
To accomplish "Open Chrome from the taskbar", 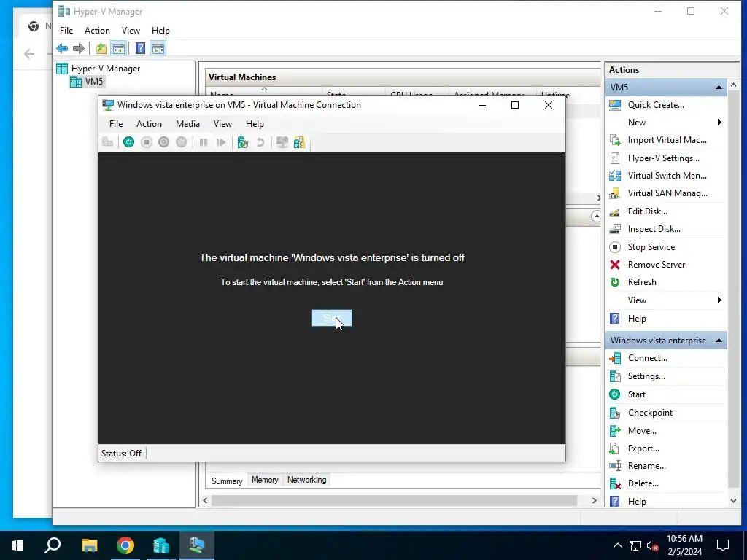I will pos(125,545).
